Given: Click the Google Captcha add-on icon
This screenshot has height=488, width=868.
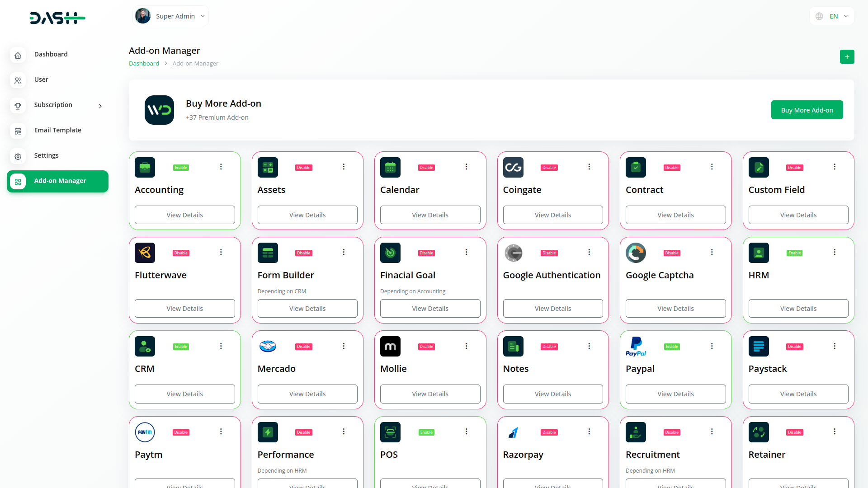Looking at the screenshot, I should click(x=636, y=253).
